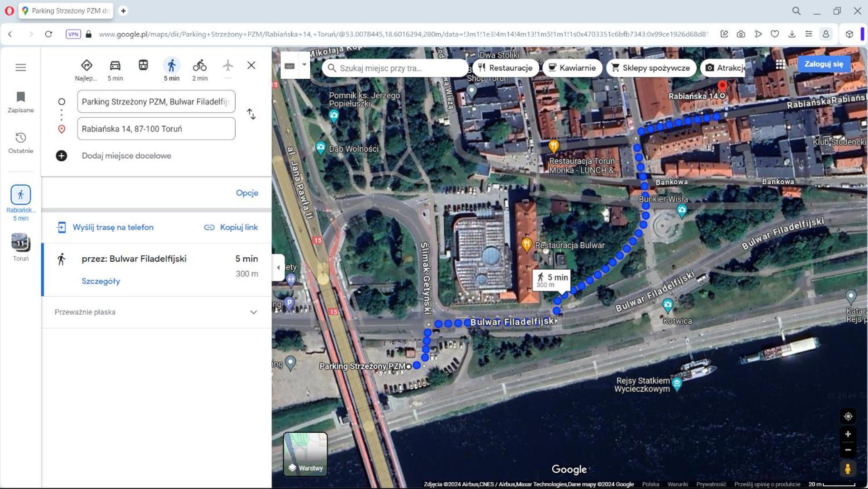Click the add destination plus icon
The image size is (868, 489).
tap(62, 156)
